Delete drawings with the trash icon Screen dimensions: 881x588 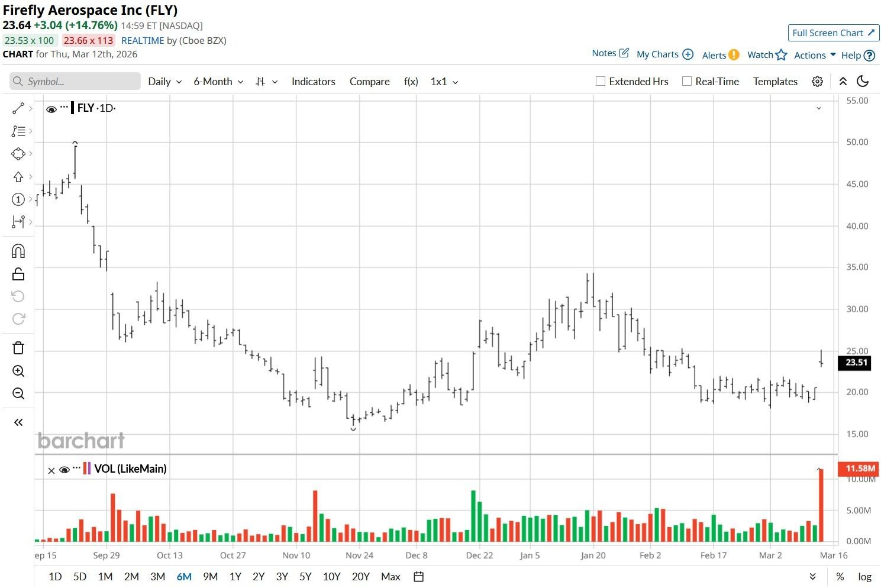click(x=18, y=348)
